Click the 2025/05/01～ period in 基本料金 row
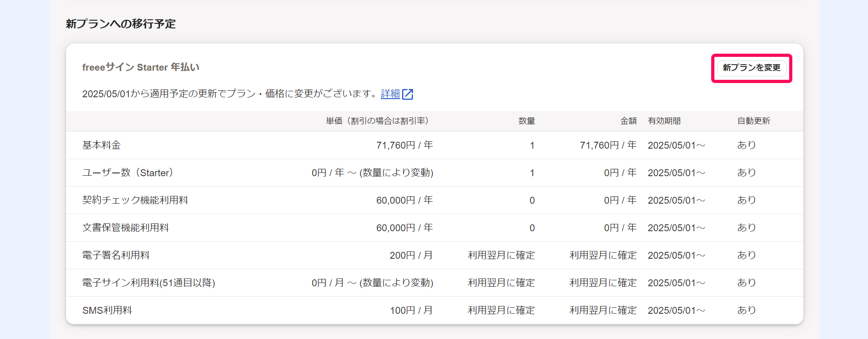This screenshot has width=868, height=339. [x=676, y=145]
